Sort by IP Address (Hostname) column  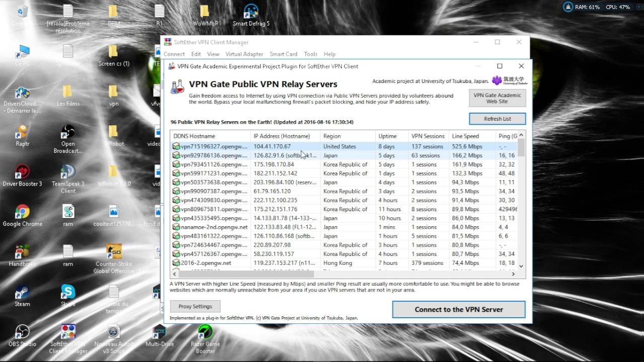coord(285,136)
